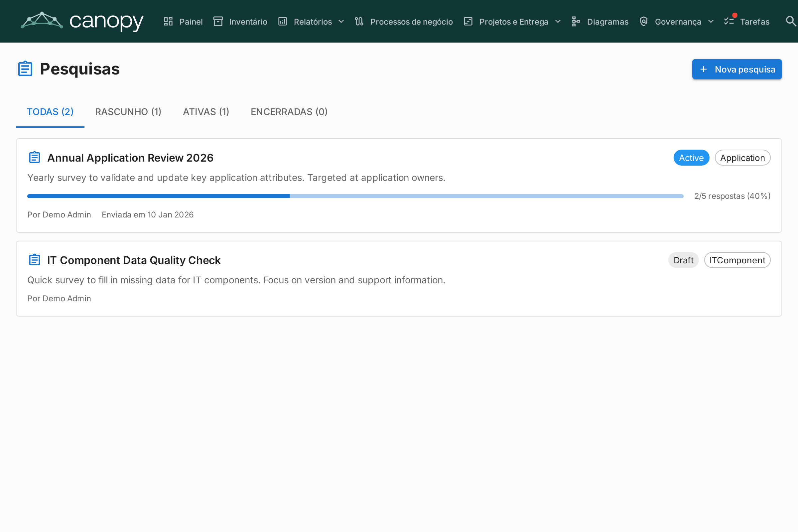798x532 pixels.
Task: Click the Active status badge
Action: tap(691, 158)
